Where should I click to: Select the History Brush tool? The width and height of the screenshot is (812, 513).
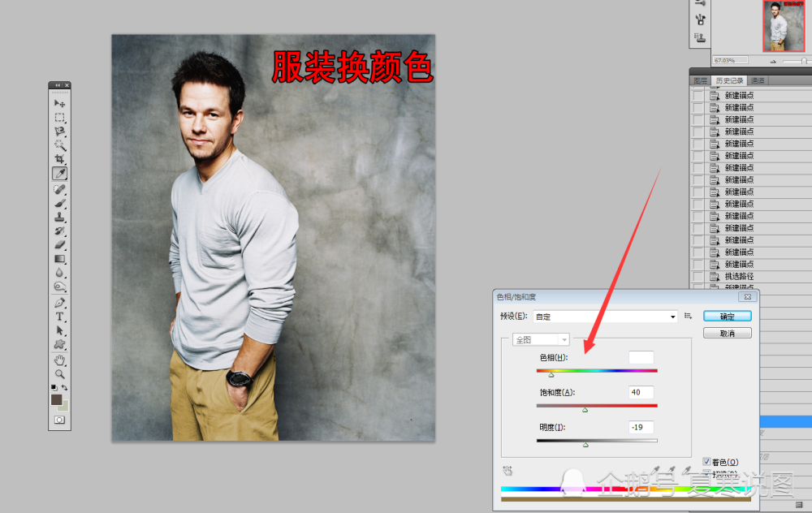pos(59,231)
